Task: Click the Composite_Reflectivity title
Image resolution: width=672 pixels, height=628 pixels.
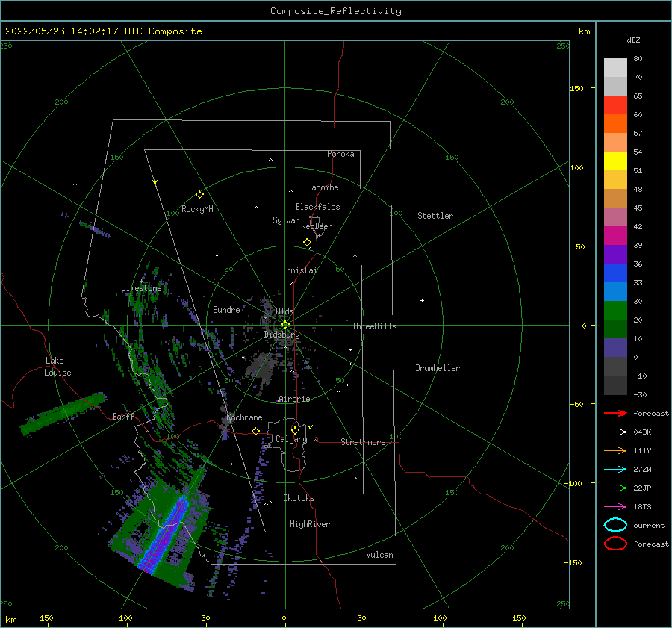Action: point(336,11)
